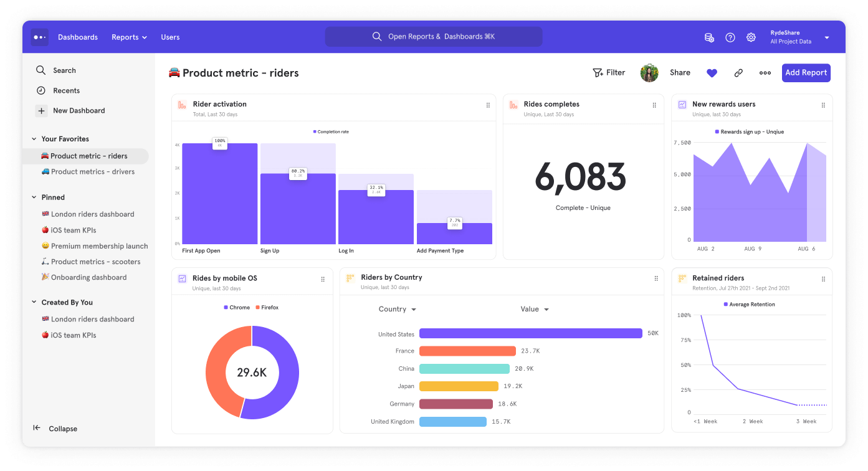Click the help question mark icon

(730, 37)
